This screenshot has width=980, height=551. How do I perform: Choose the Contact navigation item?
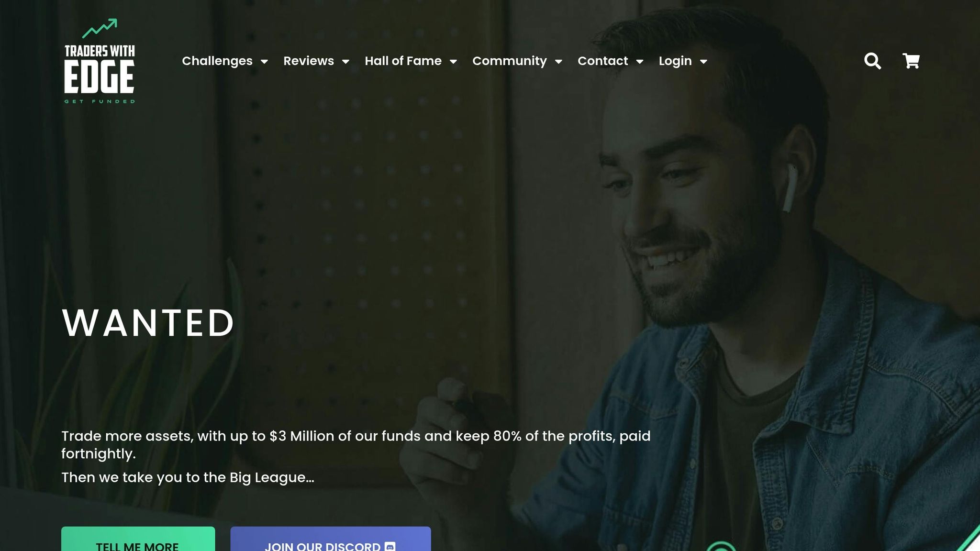[602, 61]
